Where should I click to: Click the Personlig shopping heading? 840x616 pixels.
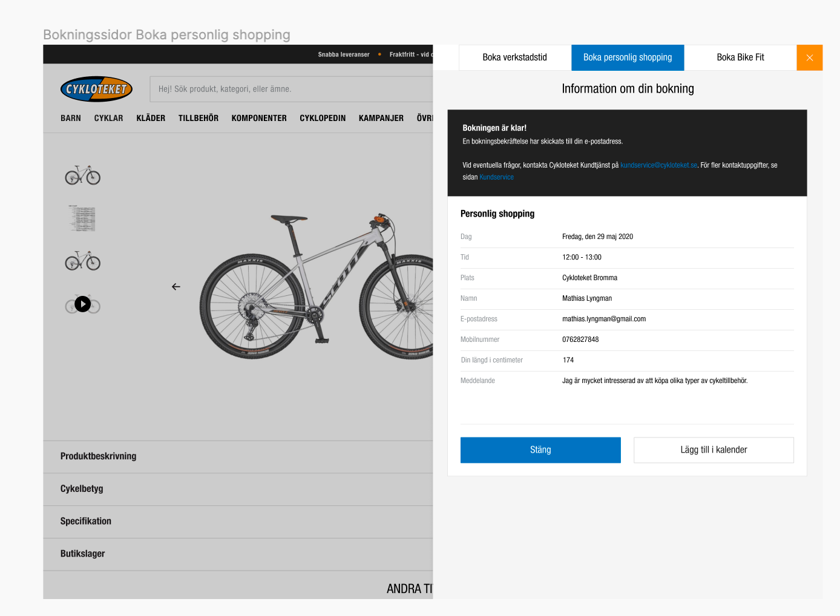[x=497, y=214]
